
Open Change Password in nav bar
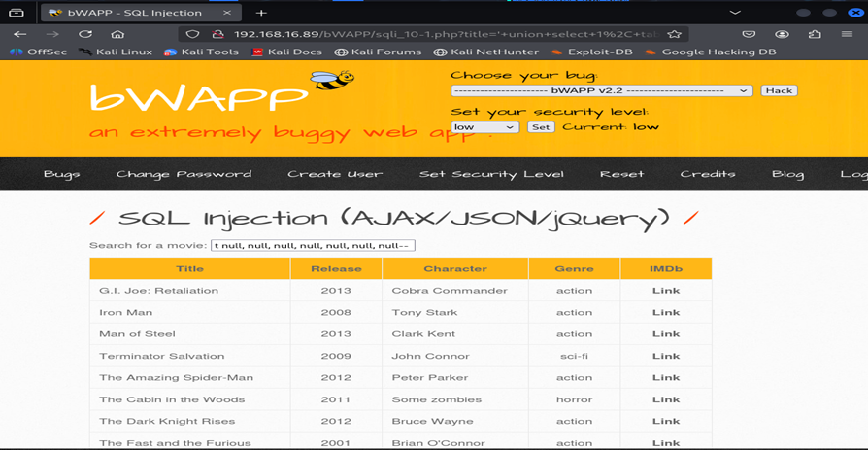coord(184,174)
